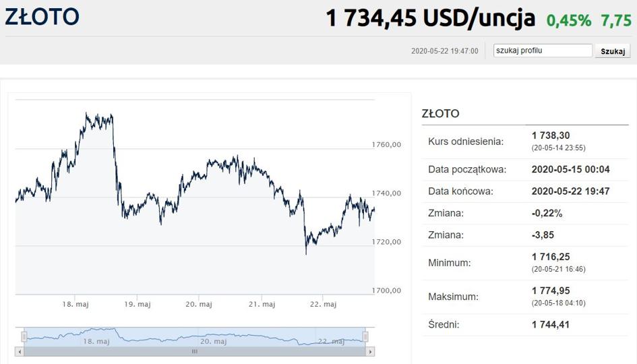This screenshot has width=637, height=364.
Task: Click the 18. maj date label on chart axis
Action: pos(75,304)
